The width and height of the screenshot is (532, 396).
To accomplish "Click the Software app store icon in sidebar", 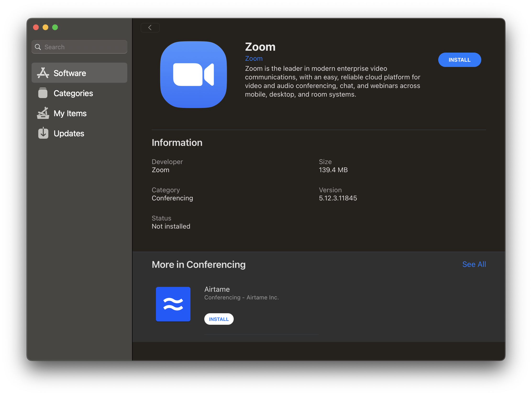I will pos(43,73).
